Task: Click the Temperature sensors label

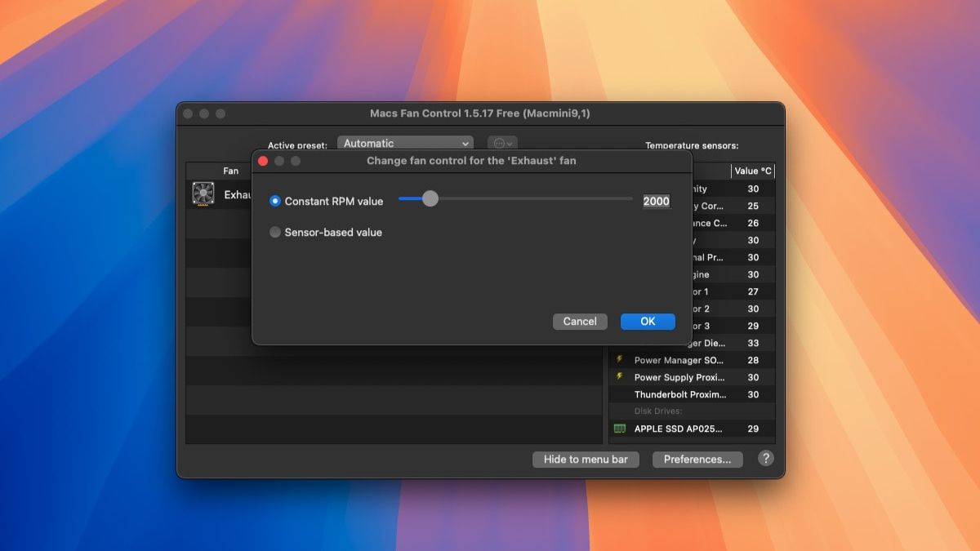Action: click(692, 145)
